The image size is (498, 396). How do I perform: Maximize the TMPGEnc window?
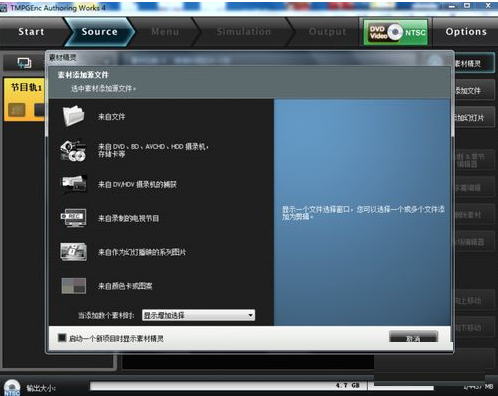point(467,6)
